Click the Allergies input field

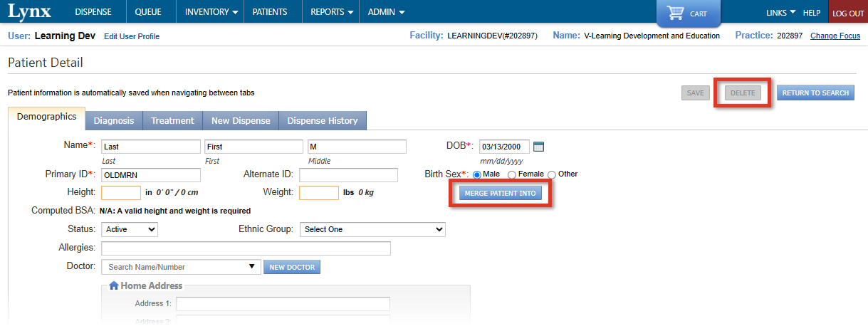pos(246,248)
